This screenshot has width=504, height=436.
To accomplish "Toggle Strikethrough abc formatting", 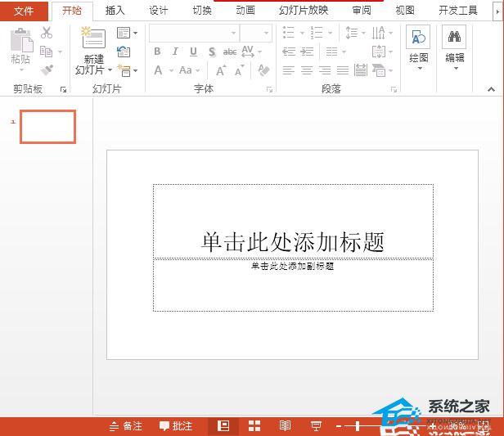I will [x=230, y=52].
